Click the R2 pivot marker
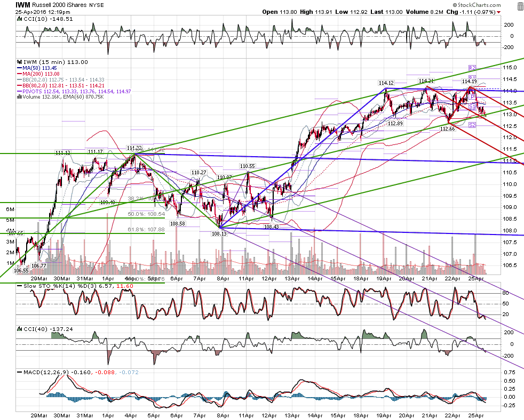The width and height of the screenshot is (524, 420). 472,68
